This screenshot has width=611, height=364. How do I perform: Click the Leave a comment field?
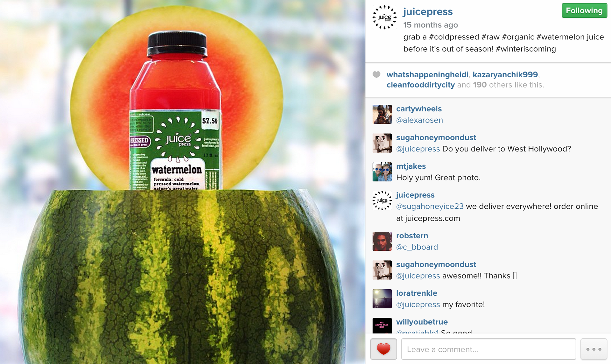click(x=488, y=349)
